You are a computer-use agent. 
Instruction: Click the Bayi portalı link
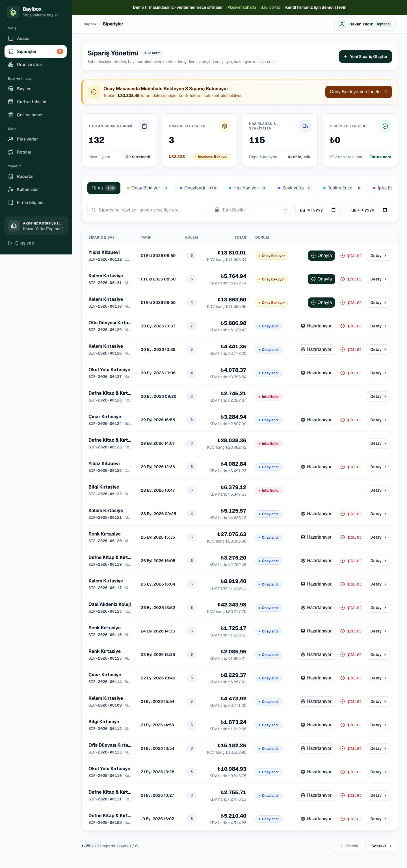(x=270, y=7)
